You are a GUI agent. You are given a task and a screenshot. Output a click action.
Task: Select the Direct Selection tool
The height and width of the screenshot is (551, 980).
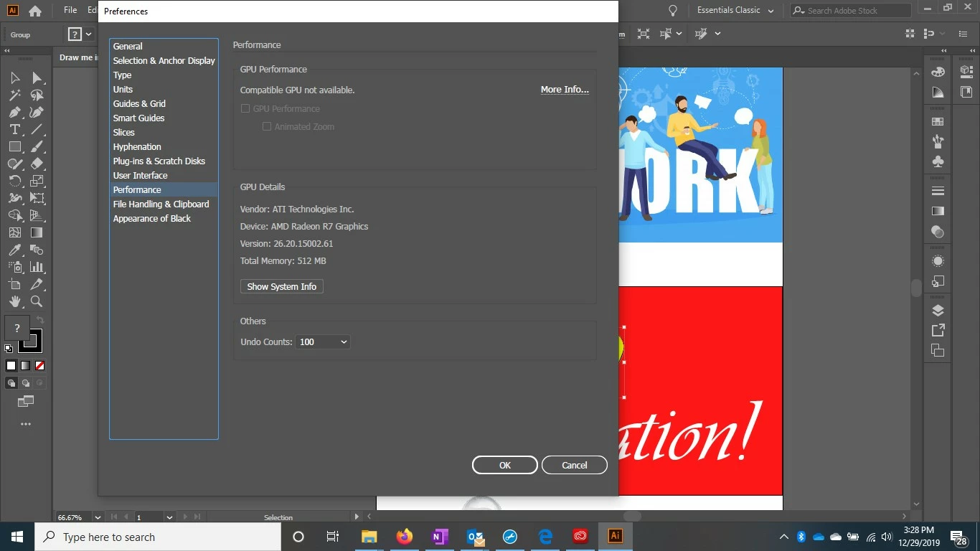tap(37, 77)
